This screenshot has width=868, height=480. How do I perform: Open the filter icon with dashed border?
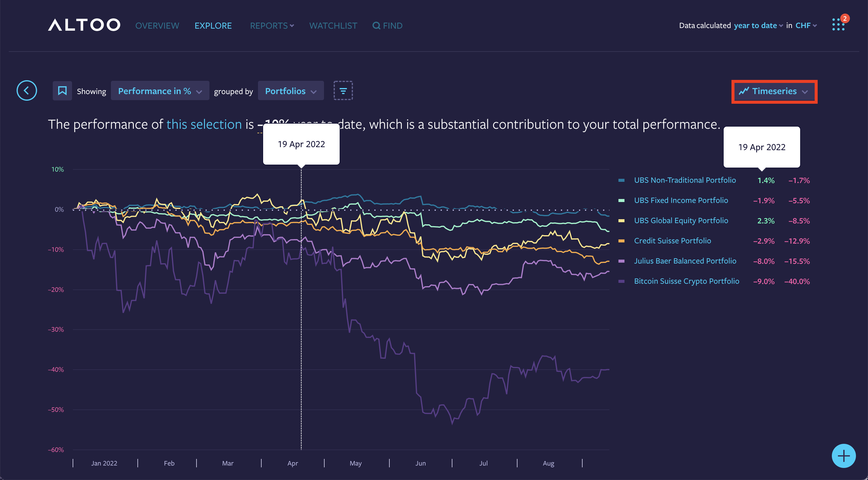(343, 91)
